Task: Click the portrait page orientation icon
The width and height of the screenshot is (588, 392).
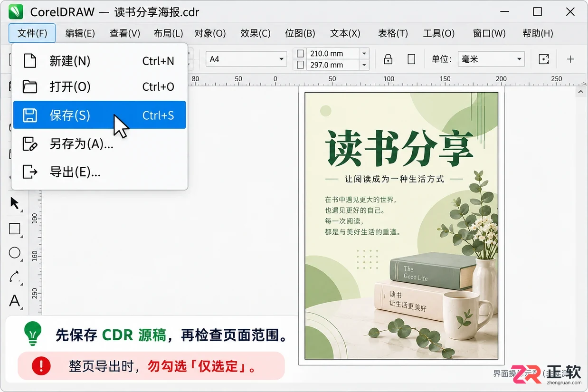Action: (412, 59)
